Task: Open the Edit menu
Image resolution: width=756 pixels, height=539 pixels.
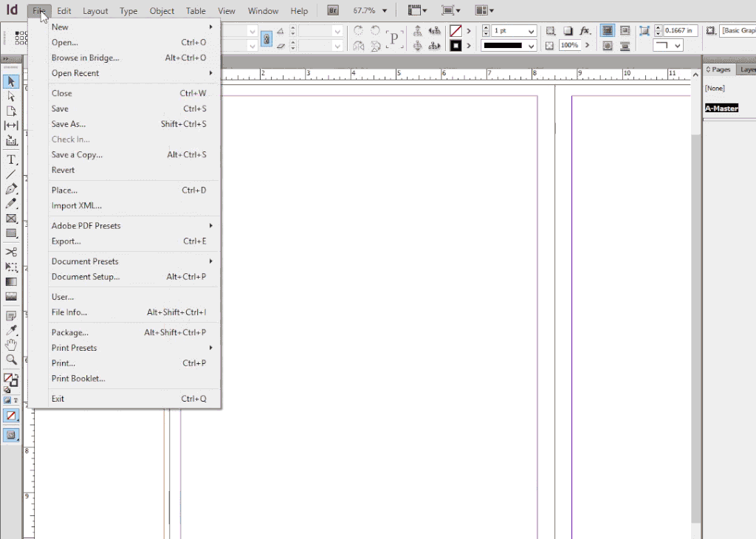Action: [63, 10]
